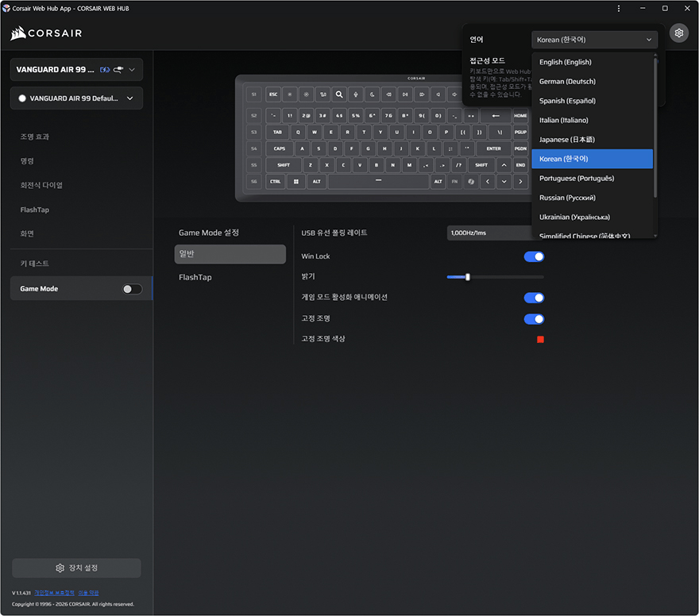Click the S1 macro key
The height and width of the screenshot is (616, 699).
(254, 94)
